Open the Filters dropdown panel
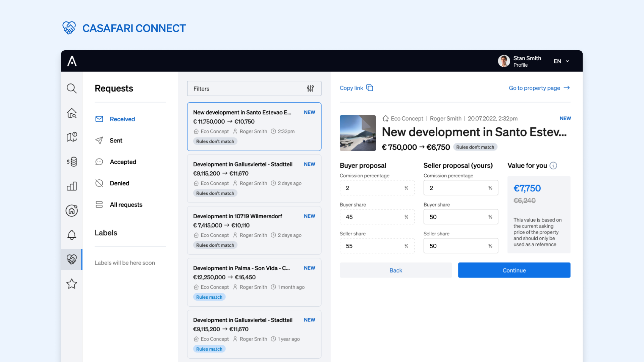 click(x=254, y=88)
